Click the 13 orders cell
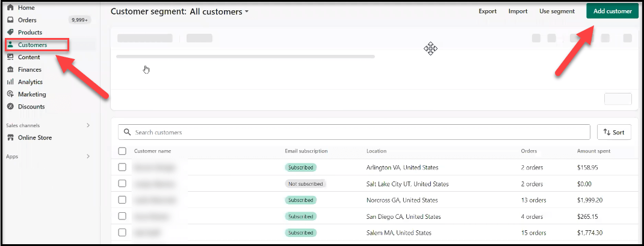 (x=533, y=200)
